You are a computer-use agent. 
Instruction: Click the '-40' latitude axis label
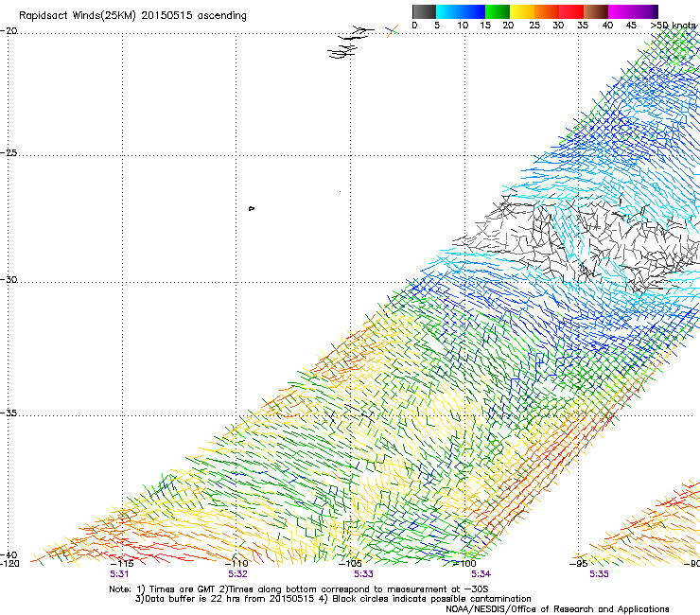pyautogui.click(x=9, y=554)
